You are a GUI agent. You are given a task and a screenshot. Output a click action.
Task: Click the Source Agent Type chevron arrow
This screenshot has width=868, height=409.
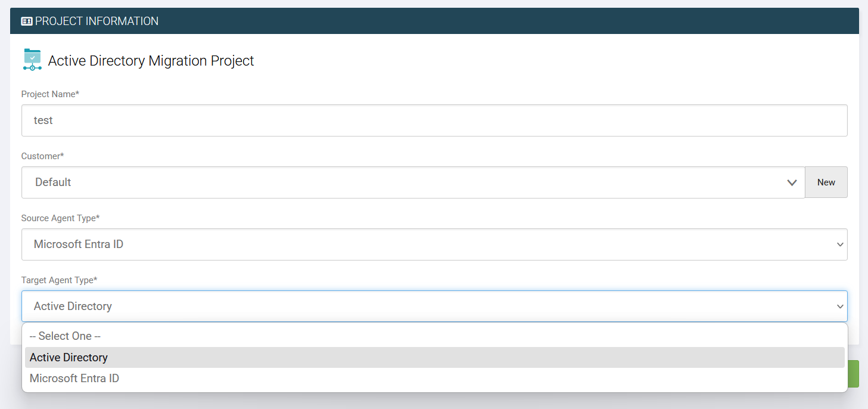pyautogui.click(x=839, y=244)
